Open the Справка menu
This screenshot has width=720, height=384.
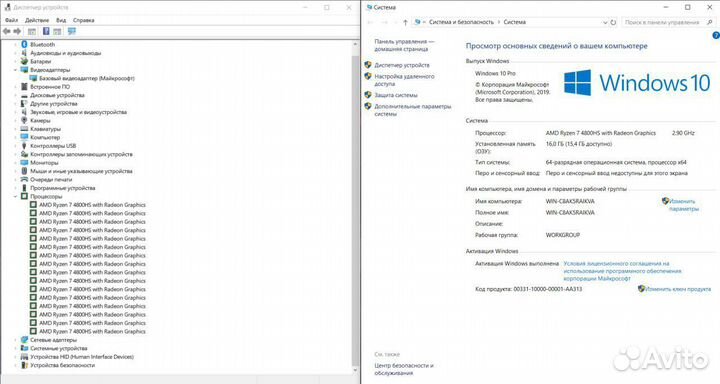pos(84,20)
